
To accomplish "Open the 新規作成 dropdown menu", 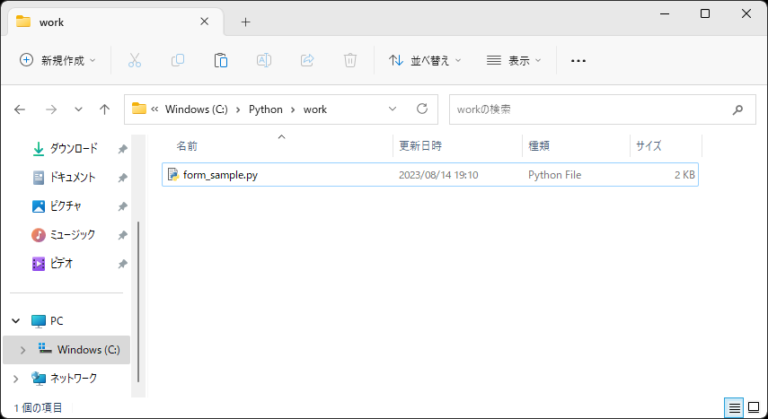I will click(x=58, y=60).
